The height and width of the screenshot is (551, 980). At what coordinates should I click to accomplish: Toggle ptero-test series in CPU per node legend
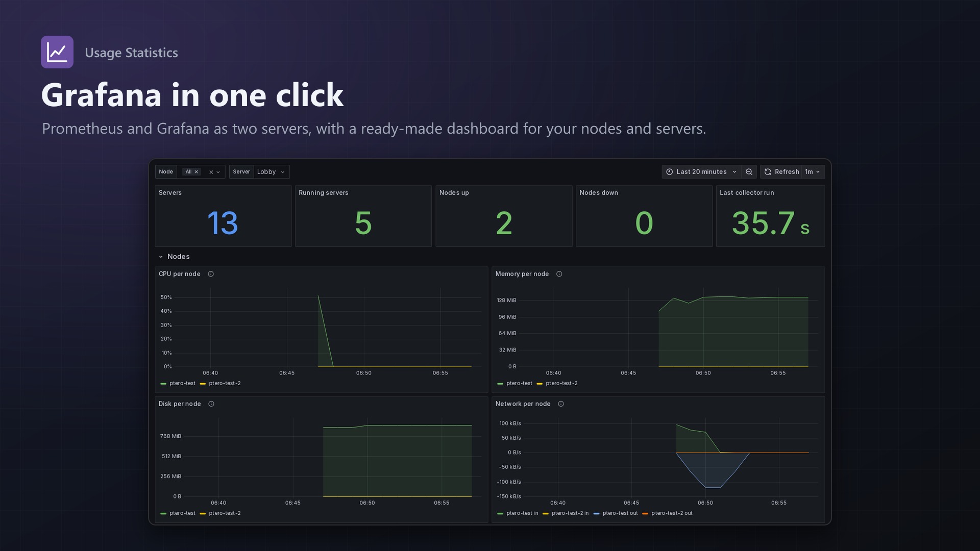[x=182, y=383]
